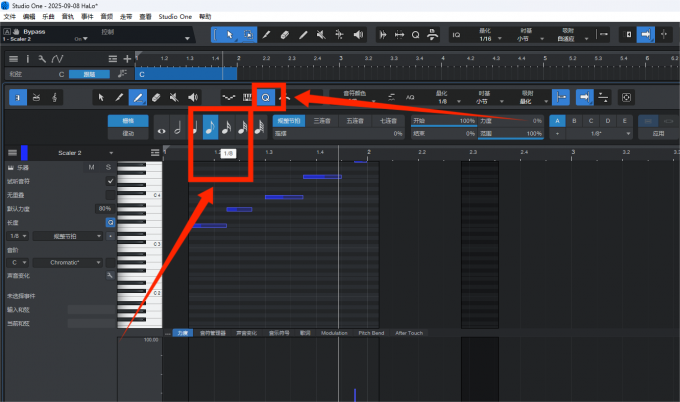680x402 pixels.
Task: Click the quantize Q icon in editor toolbar
Action: [265, 97]
